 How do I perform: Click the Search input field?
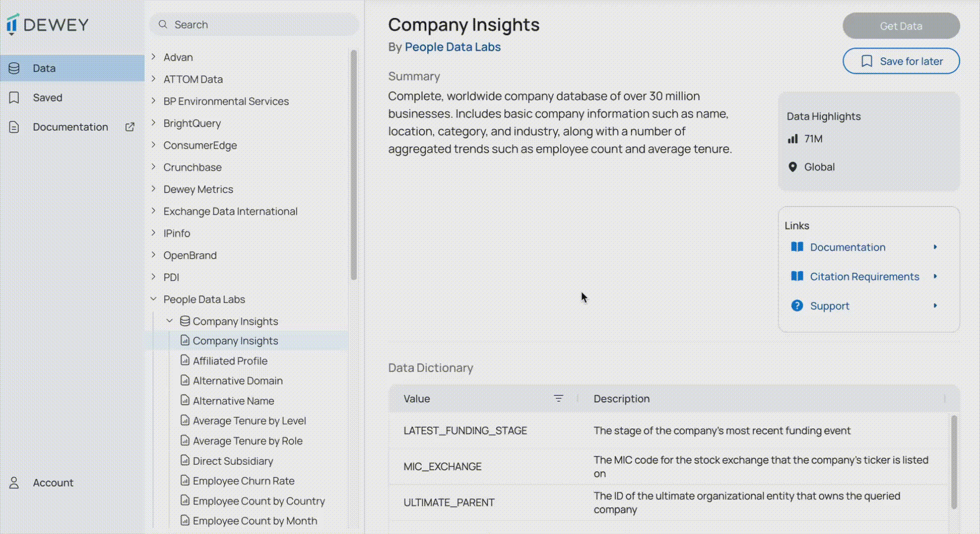[x=254, y=24]
